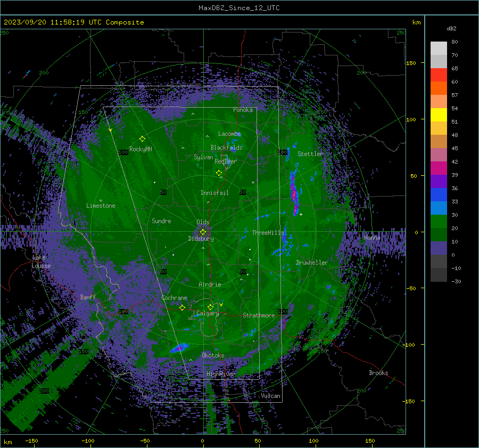This screenshot has height=448, width=479.
Task: Pick the light gray 70-80 dBZ swatch
Action: pyautogui.click(x=439, y=48)
